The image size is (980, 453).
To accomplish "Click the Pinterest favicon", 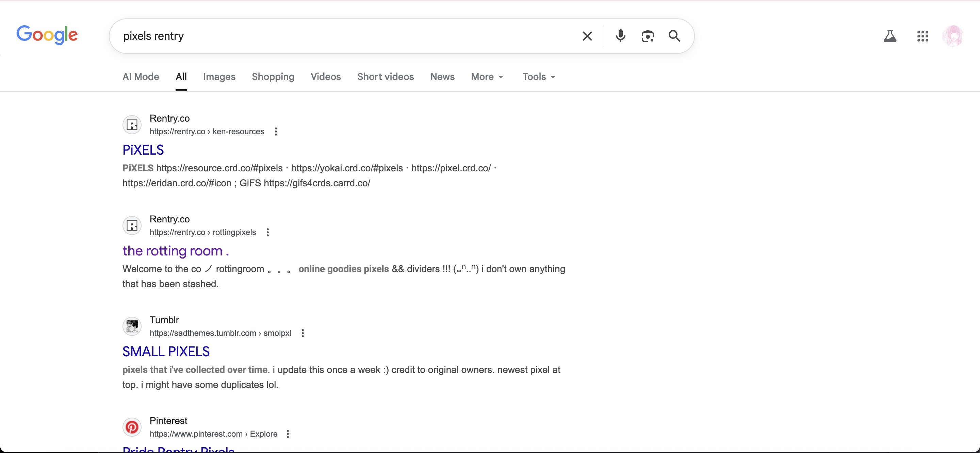I will (132, 427).
